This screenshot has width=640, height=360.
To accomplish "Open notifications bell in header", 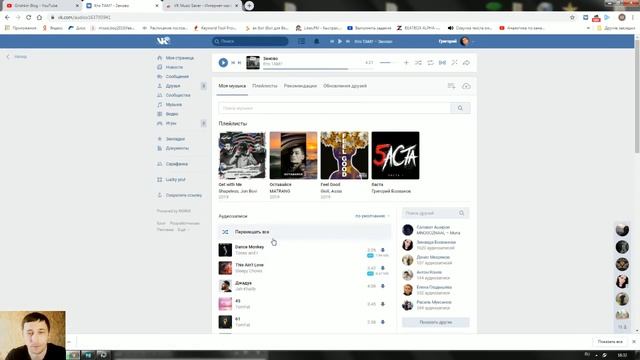I will [x=316, y=41].
